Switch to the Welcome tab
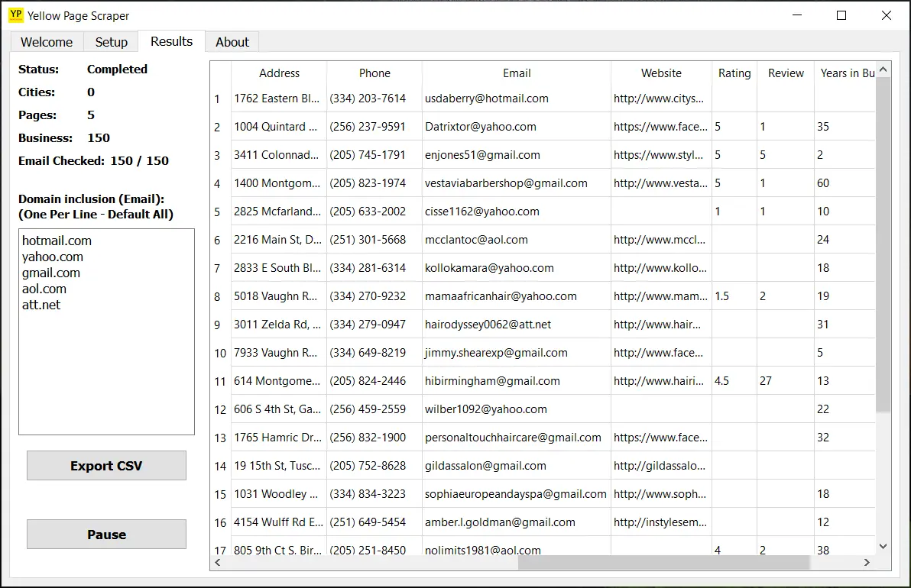The image size is (911, 588). (x=47, y=42)
